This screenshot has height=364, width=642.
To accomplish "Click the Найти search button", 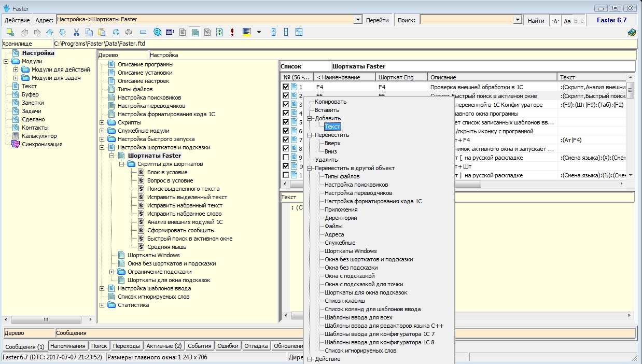I will click(536, 20).
